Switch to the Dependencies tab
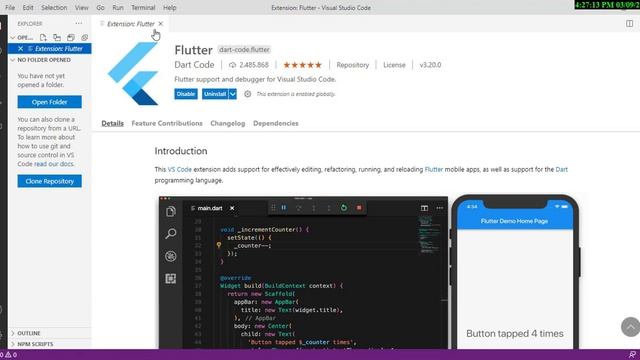This screenshot has width=640, height=360. pos(276,123)
